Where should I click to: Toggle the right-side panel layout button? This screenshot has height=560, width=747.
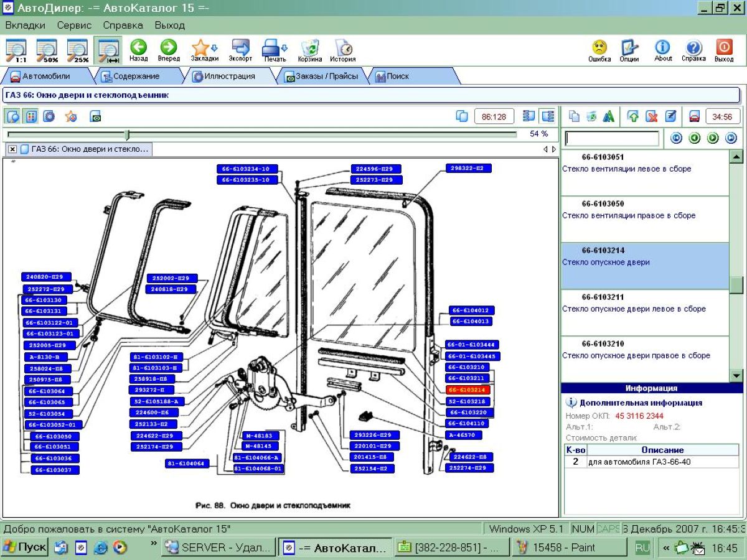(x=548, y=116)
